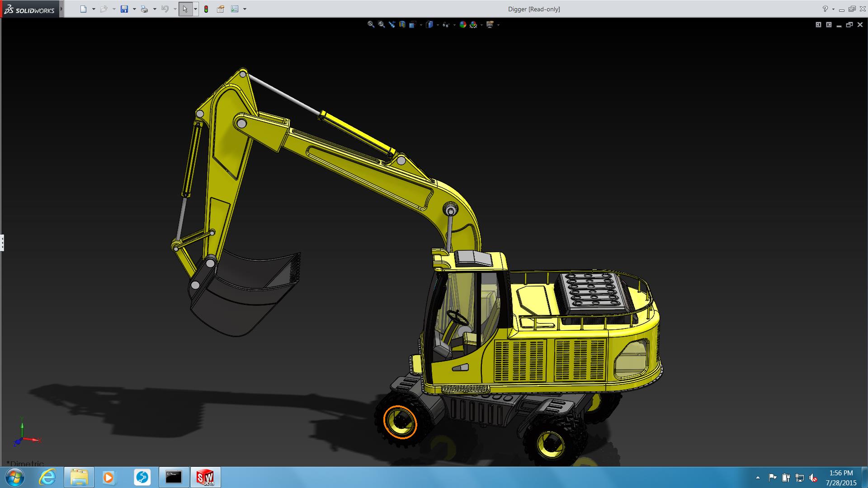Viewport: 868px width, 488px height.
Task: Open the File Properties icon
Action: pos(221,9)
